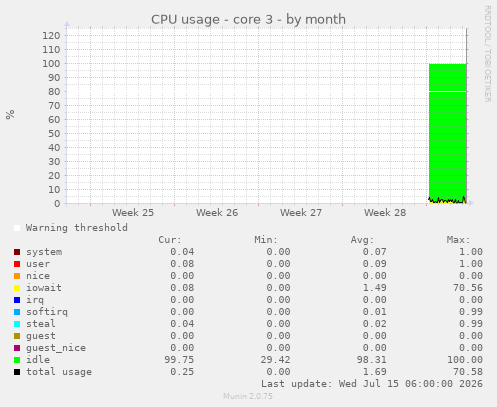
Task: Click the idle current value 99.75
Action: [x=179, y=360]
